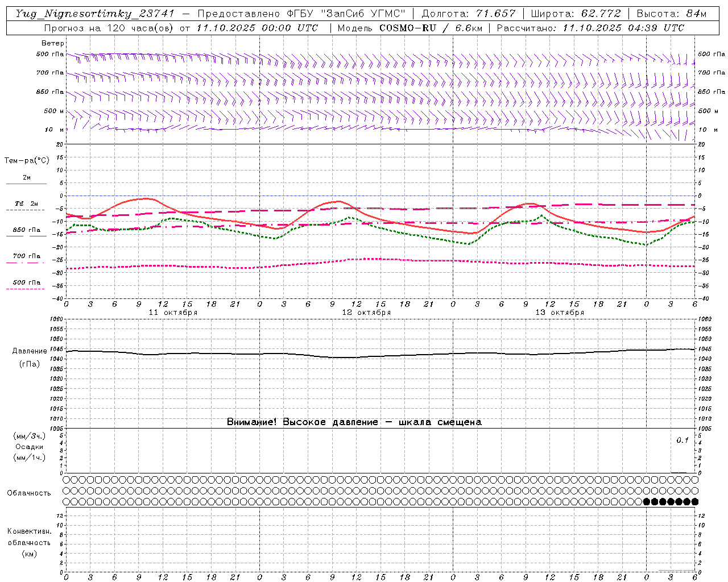The width and height of the screenshot is (728, 582).
Task: Click the "(гПа)" unit under Давление
Action: [x=30, y=364]
